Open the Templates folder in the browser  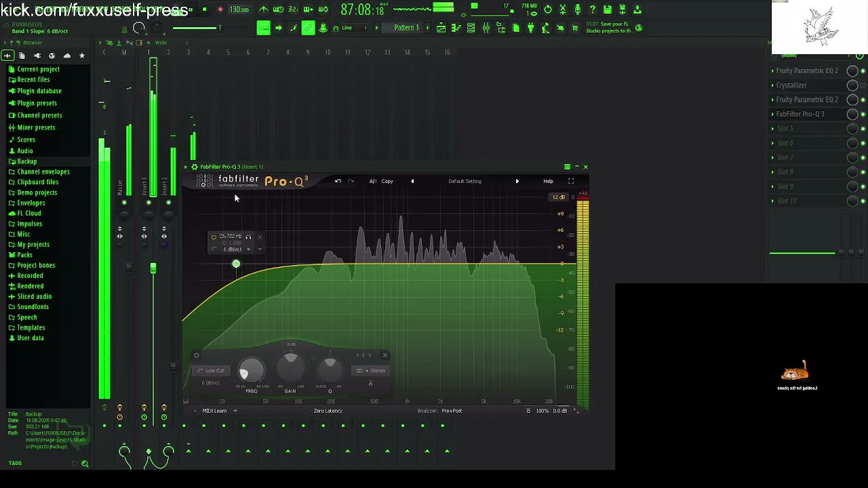pos(31,327)
